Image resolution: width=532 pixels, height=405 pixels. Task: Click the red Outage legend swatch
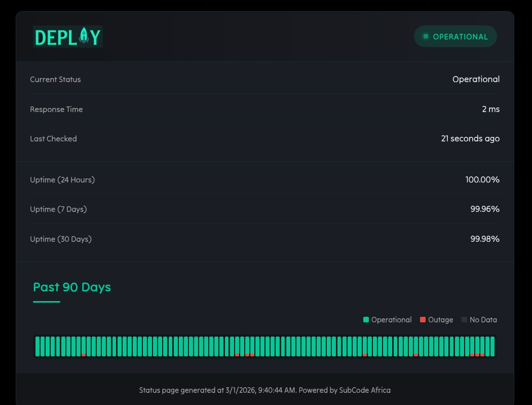coord(423,319)
